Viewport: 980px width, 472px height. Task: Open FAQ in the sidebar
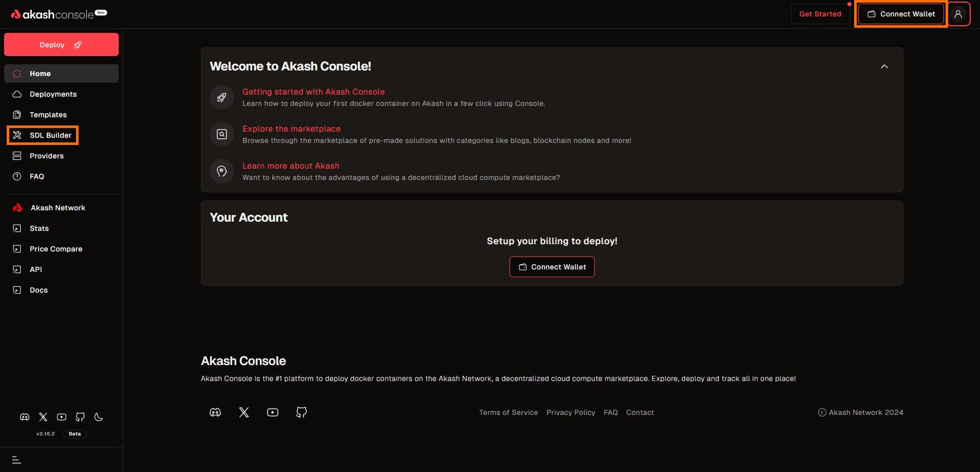pos(61,176)
